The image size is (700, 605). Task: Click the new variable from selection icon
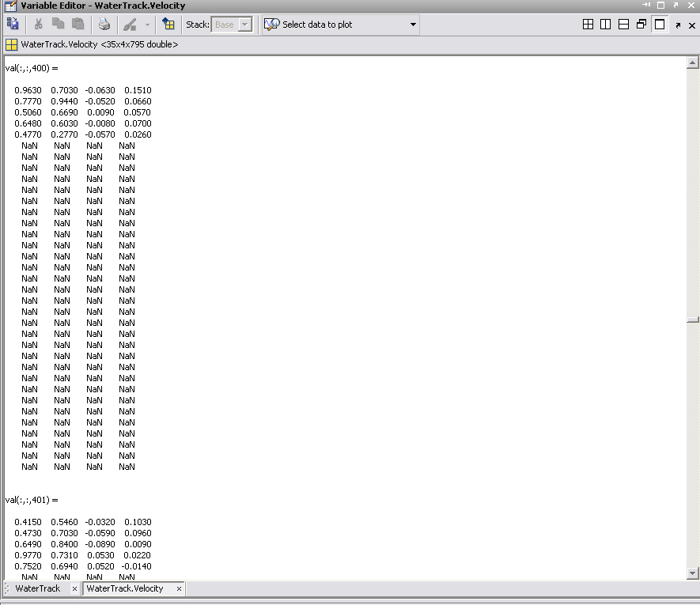pos(13,25)
